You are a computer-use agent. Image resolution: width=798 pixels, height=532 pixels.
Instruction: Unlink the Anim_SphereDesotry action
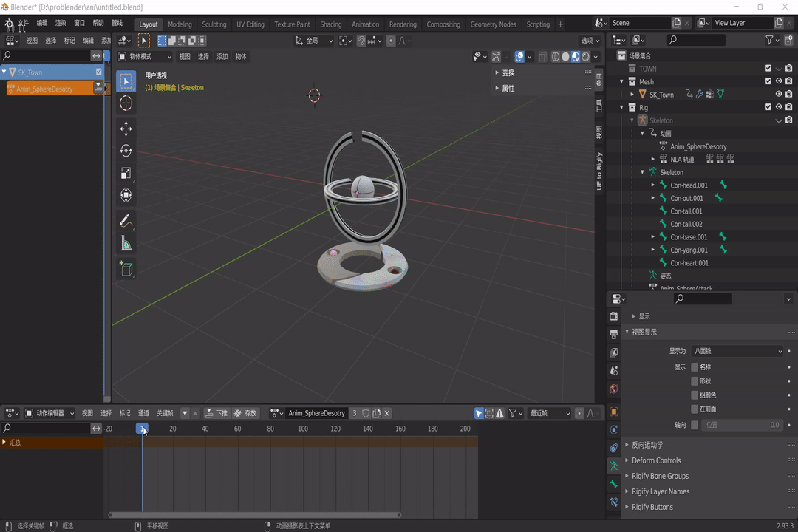point(386,413)
